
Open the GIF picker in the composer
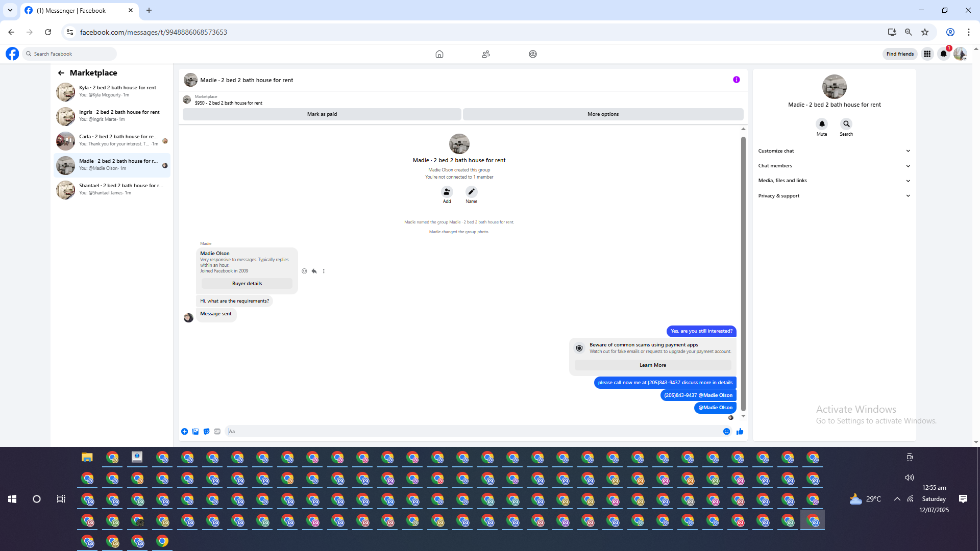tap(217, 432)
